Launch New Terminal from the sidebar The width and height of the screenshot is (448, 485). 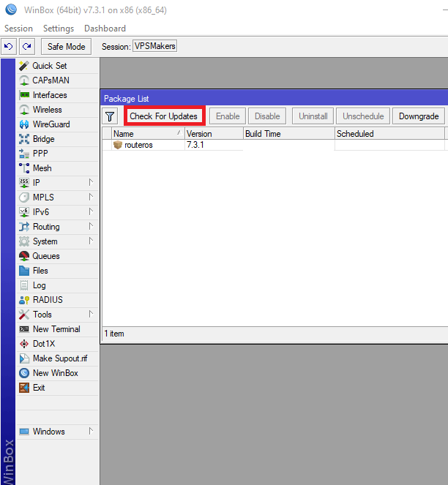tap(58, 329)
